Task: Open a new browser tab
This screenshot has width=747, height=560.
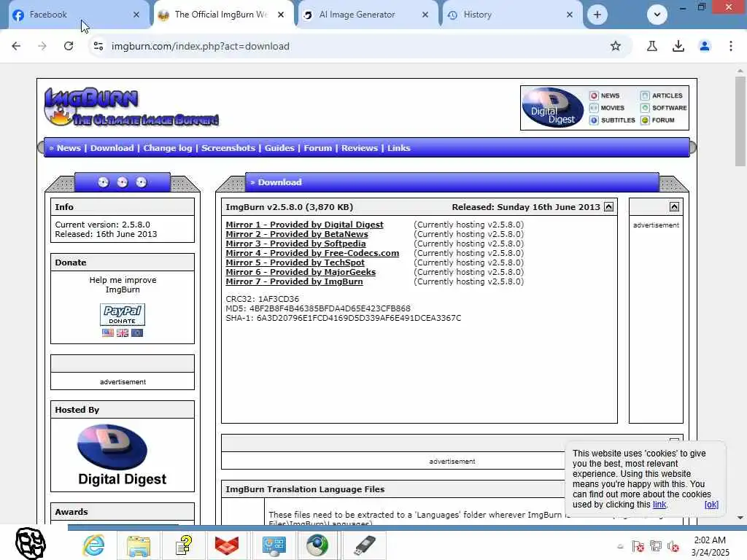Action: (x=597, y=15)
